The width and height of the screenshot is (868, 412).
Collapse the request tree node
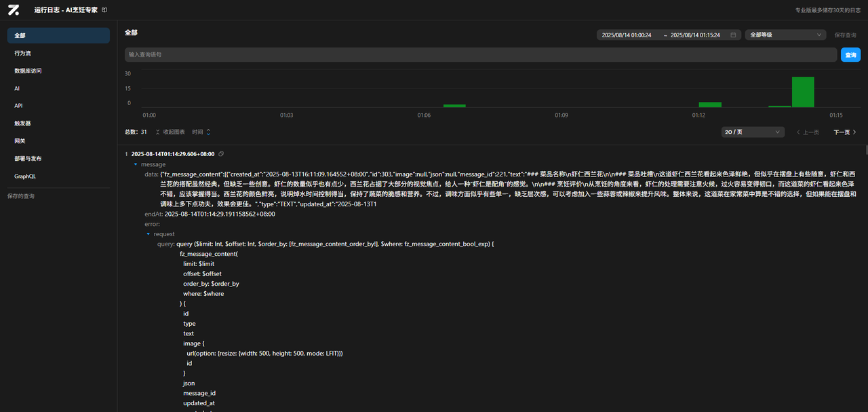point(149,234)
